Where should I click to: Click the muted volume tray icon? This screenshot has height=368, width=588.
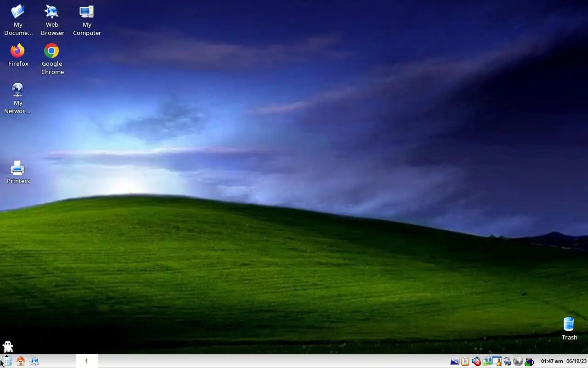(x=476, y=362)
